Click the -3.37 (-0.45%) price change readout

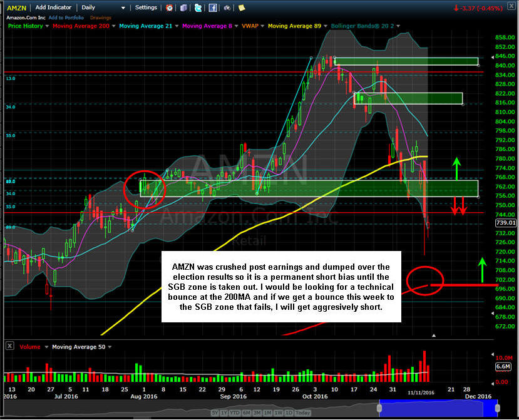point(478,8)
